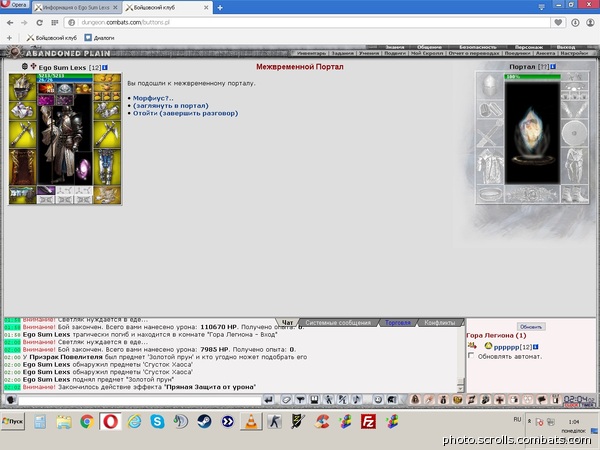Click player ppppp in room list
The width and height of the screenshot is (600, 450).
click(x=507, y=347)
